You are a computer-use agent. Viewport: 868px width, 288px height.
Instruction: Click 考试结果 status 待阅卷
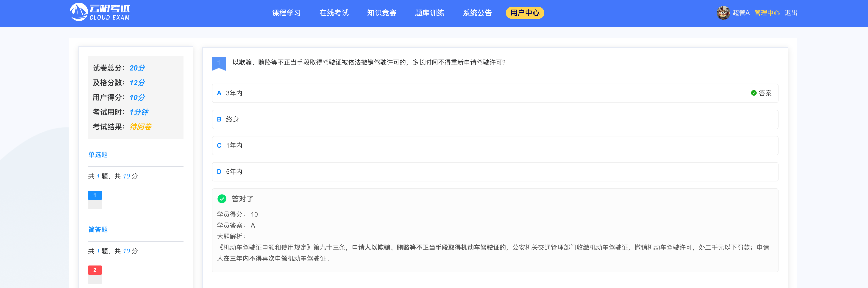click(x=141, y=127)
